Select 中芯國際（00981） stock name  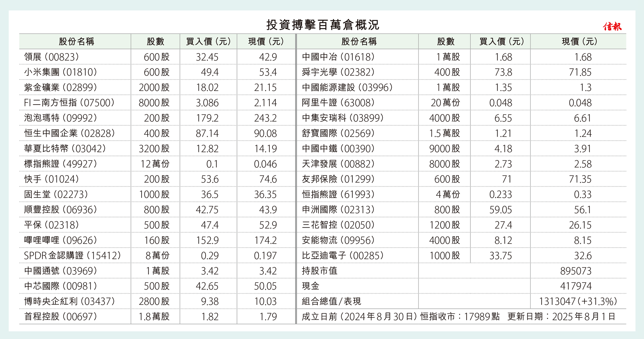click(x=61, y=286)
